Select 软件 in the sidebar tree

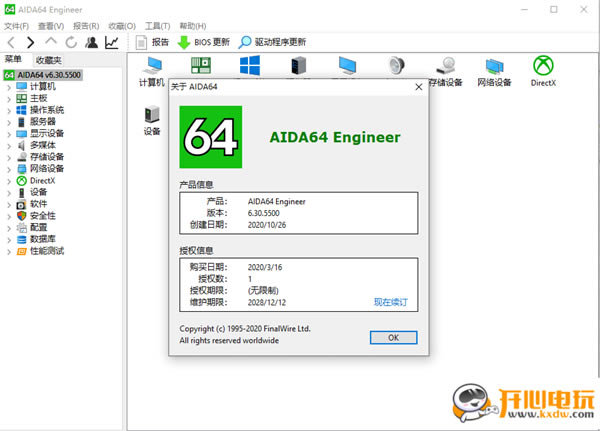coord(38,204)
